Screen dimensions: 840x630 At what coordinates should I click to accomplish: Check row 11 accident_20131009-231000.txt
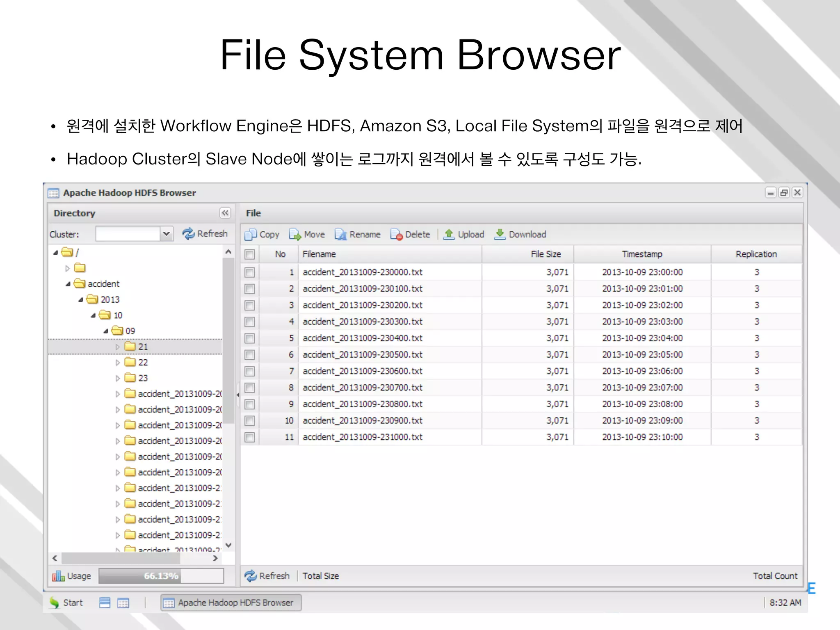click(249, 437)
